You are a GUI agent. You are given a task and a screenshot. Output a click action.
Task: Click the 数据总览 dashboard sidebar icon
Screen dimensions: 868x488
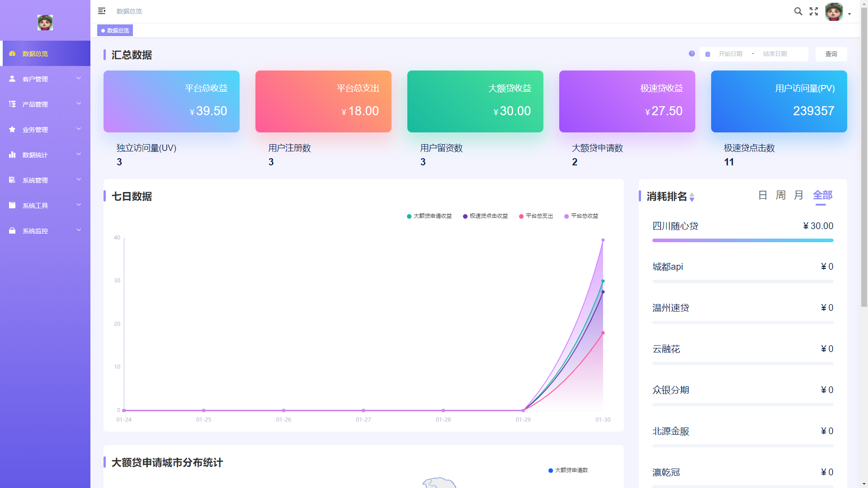12,53
